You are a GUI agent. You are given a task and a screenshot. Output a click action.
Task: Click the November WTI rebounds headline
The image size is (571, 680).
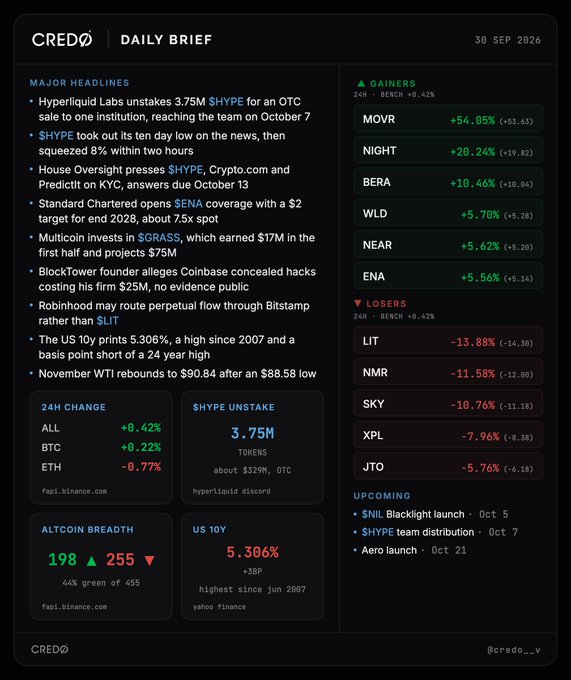[x=177, y=374]
